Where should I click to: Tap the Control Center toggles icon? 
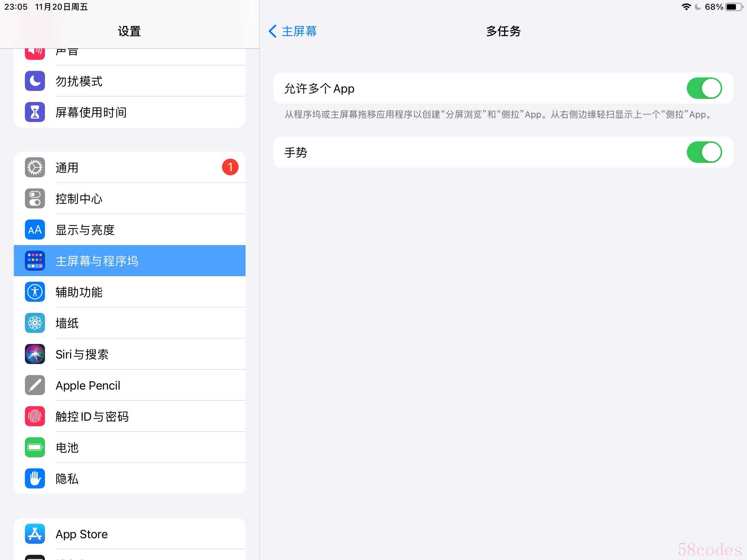[x=35, y=198]
